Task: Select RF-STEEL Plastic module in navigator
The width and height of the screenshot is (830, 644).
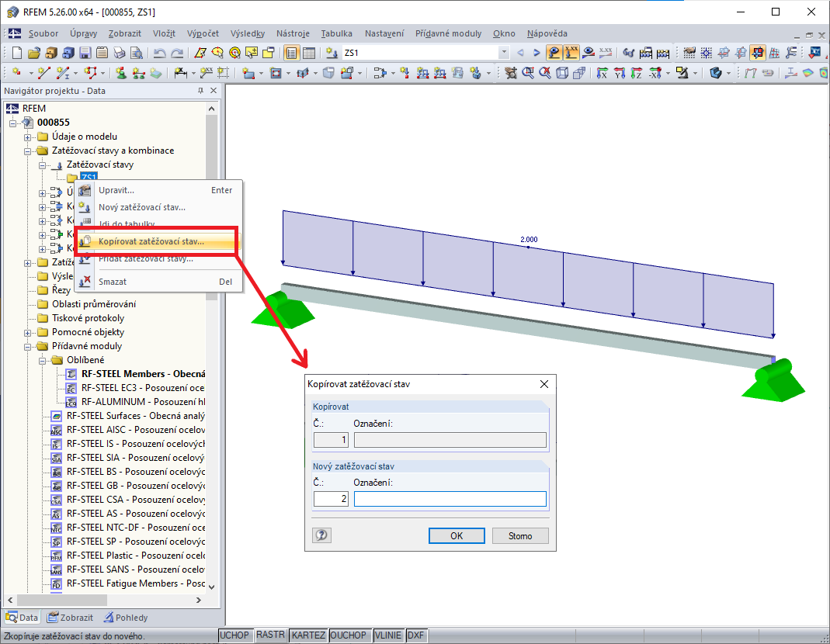Action: 127,556
